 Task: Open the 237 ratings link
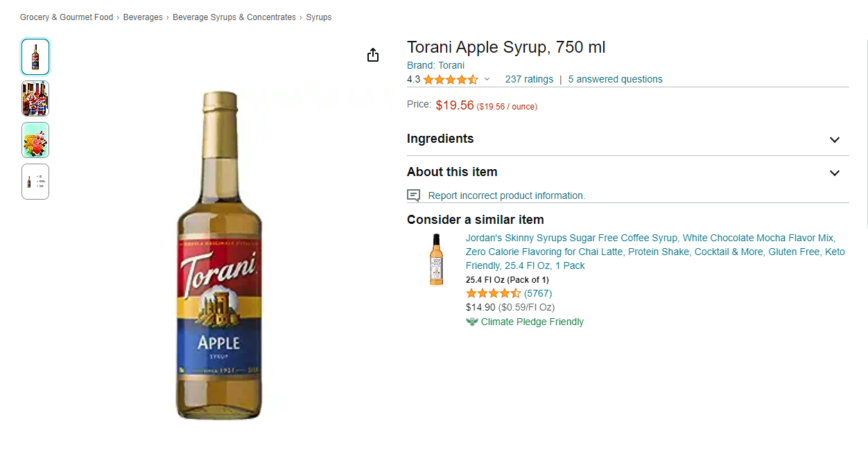[529, 79]
